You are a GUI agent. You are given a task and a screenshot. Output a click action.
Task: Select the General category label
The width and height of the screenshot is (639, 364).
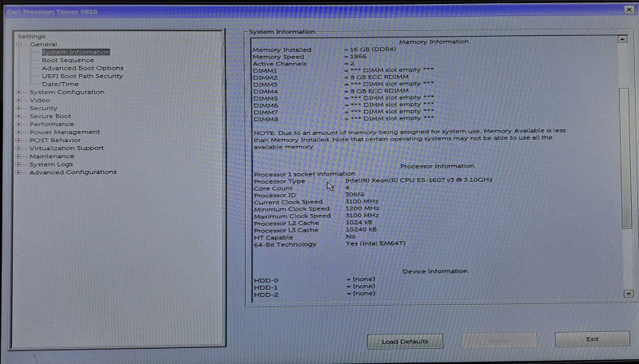point(43,44)
